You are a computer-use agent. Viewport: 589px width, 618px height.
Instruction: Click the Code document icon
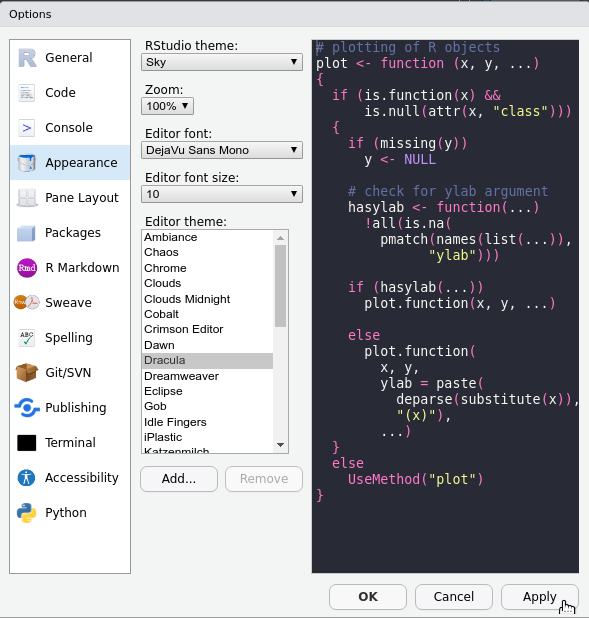pos(27,93)
